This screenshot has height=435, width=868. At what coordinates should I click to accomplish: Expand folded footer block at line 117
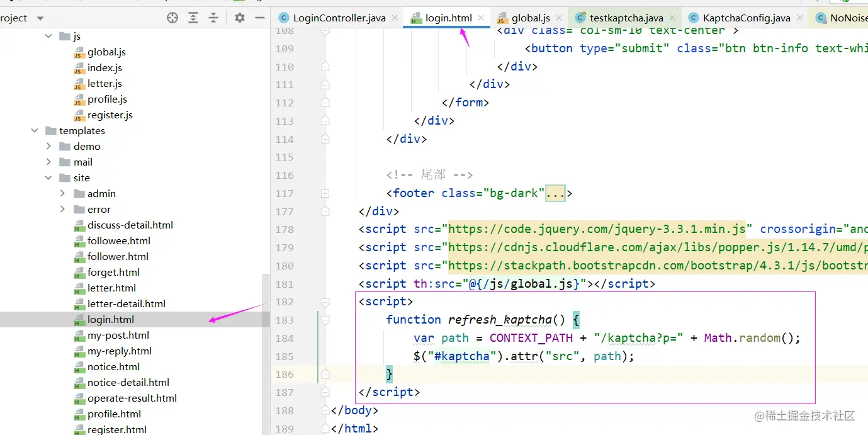tap(325, 193)
